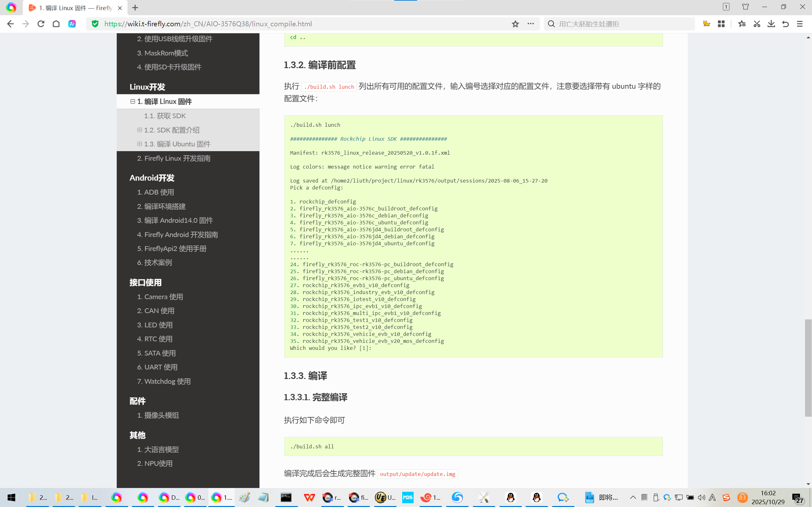
Task: Click the undo closed tab icon
Action: pos(785,24)
